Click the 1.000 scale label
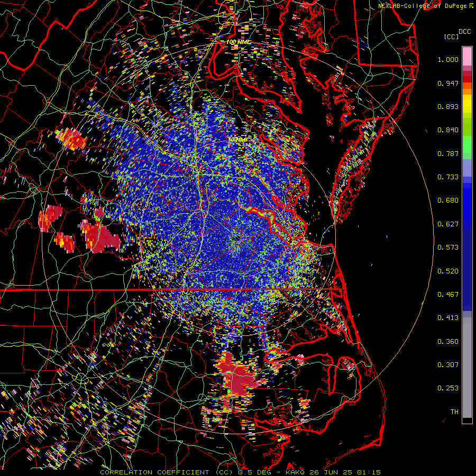The image size is (476, 476). [448, 59]
